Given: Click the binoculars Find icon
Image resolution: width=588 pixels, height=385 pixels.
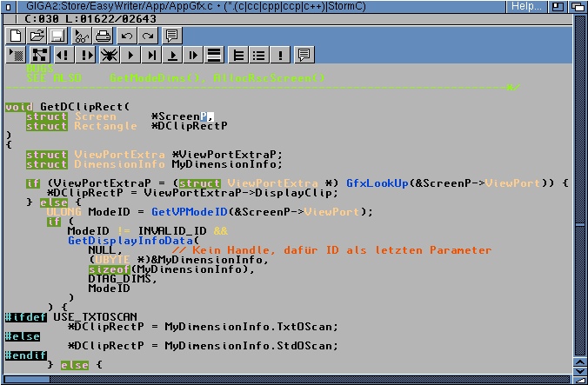Looking at the screenshot, I should coord(82,36).
